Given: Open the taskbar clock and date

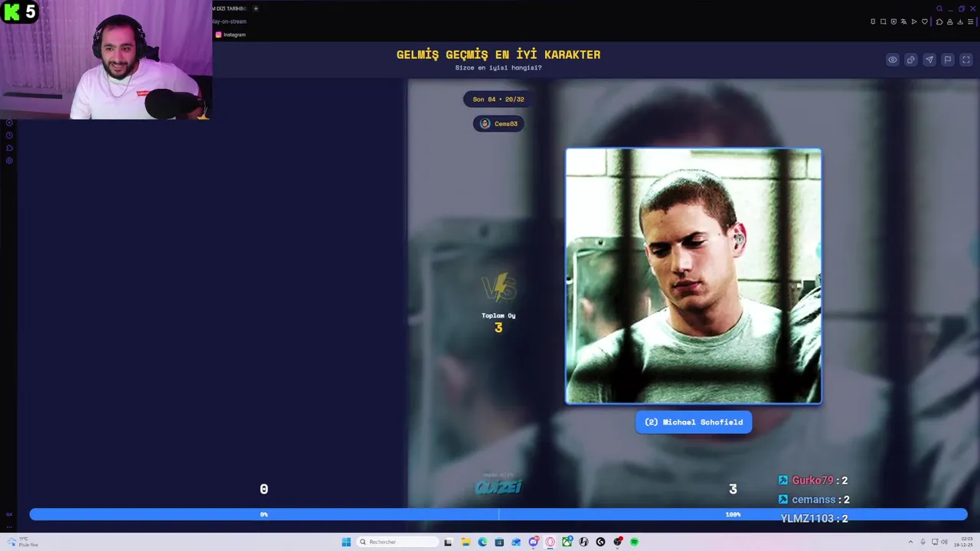Looking at the screenshot, I should point(964,542).
